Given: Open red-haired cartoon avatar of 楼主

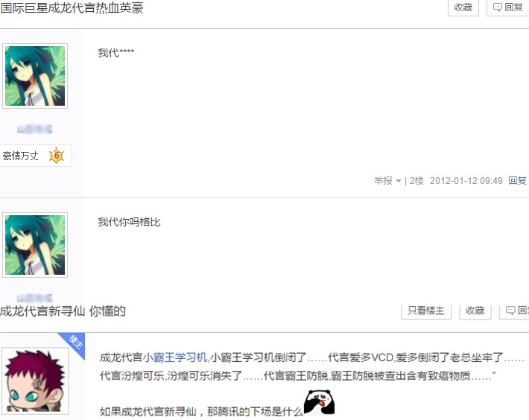Looking at the screenshot, I should tap(35, 381).
